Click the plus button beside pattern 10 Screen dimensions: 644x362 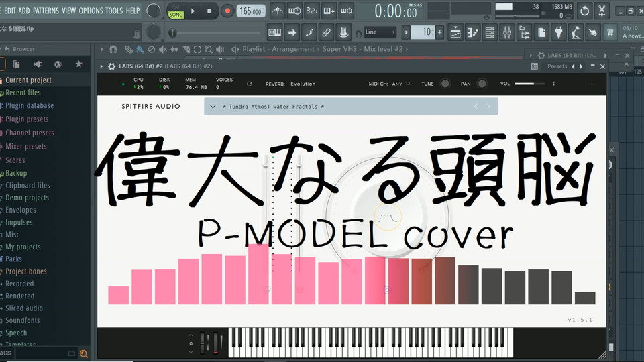440,32
